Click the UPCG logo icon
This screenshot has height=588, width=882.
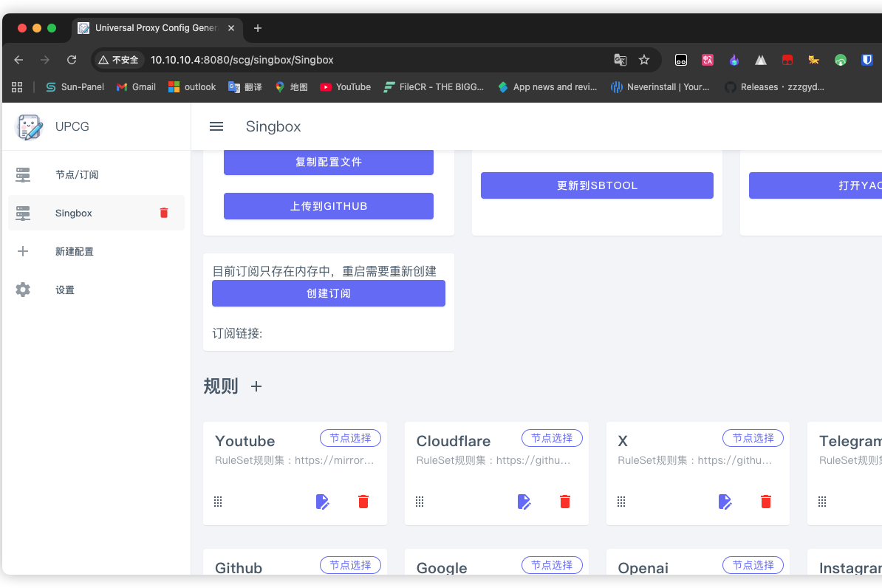(30, 126)
